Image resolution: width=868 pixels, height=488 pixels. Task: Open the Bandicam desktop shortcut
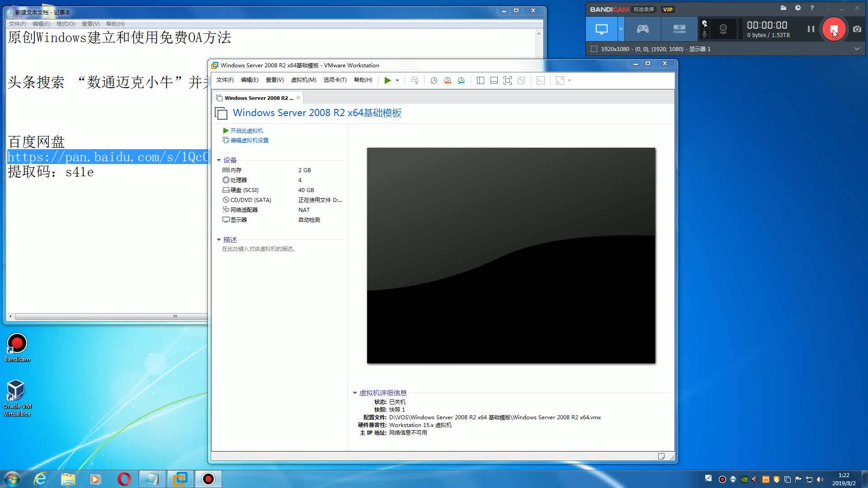point(17,348)
